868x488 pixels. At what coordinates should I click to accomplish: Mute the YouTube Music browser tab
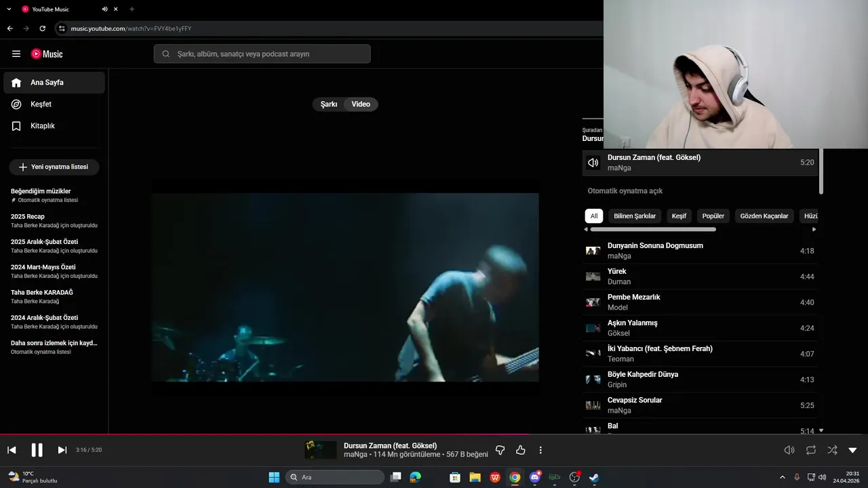click(104, 9)
